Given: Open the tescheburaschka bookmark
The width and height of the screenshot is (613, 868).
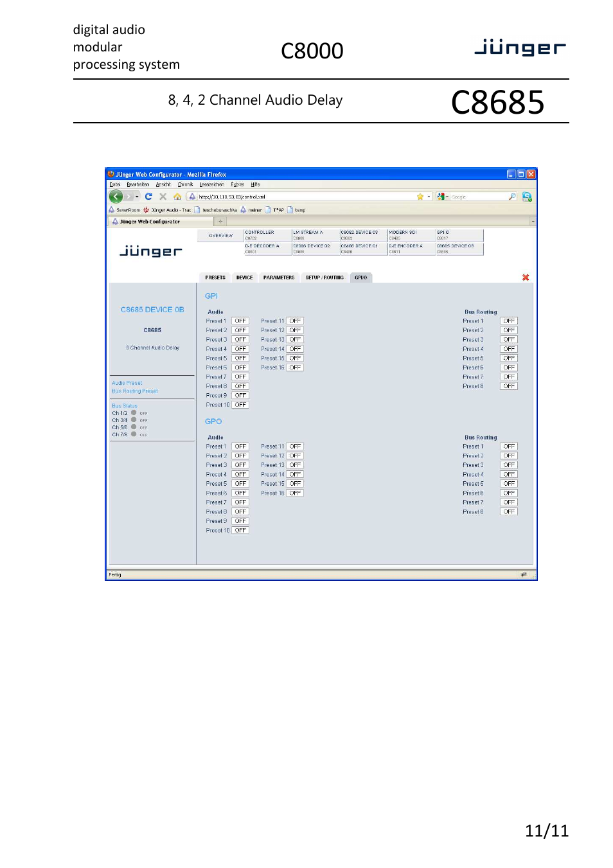Looking at the screenshot, I should coord(216,210).
